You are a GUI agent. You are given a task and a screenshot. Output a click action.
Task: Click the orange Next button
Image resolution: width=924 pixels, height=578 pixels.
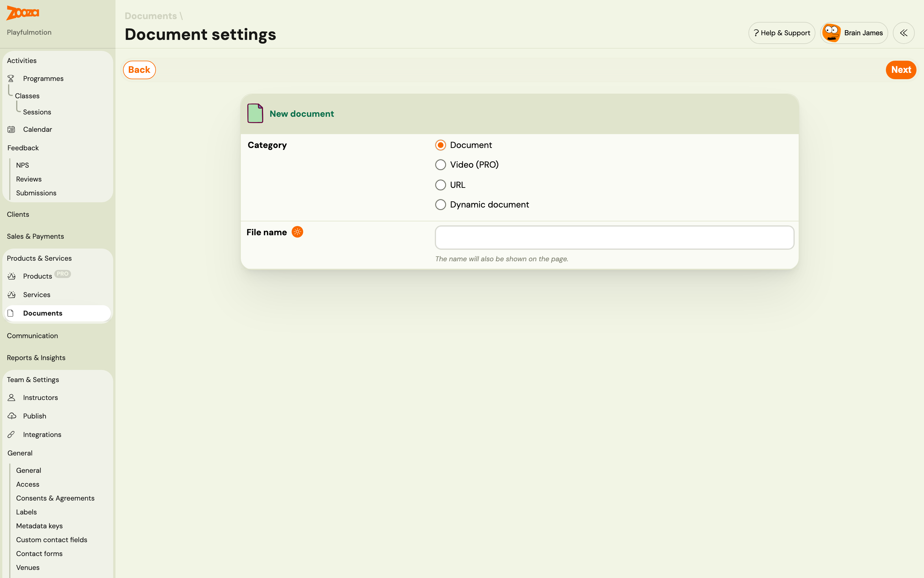[x=901, y=70]
